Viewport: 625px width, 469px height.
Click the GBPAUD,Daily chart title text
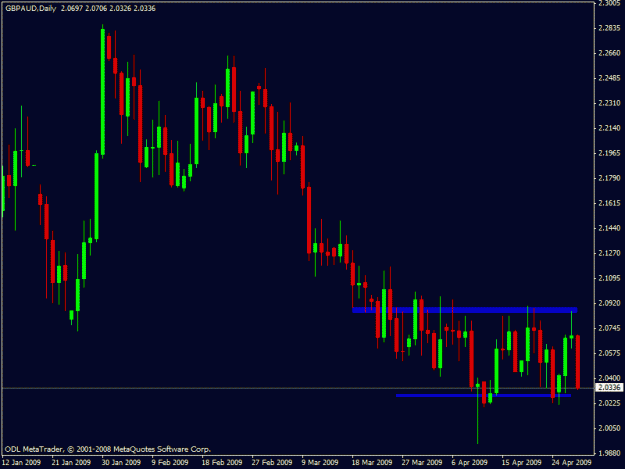pyautogui.click(x=31, y=8)
